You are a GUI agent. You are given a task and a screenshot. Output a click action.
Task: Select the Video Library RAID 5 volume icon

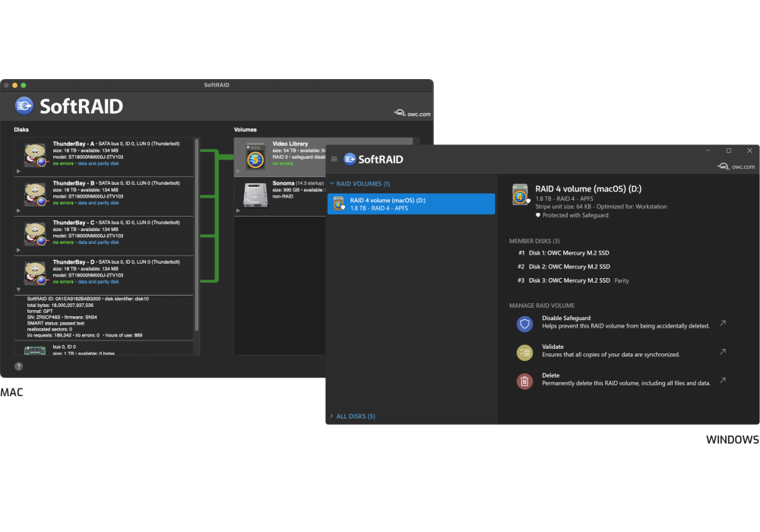(x=255, y=156)
